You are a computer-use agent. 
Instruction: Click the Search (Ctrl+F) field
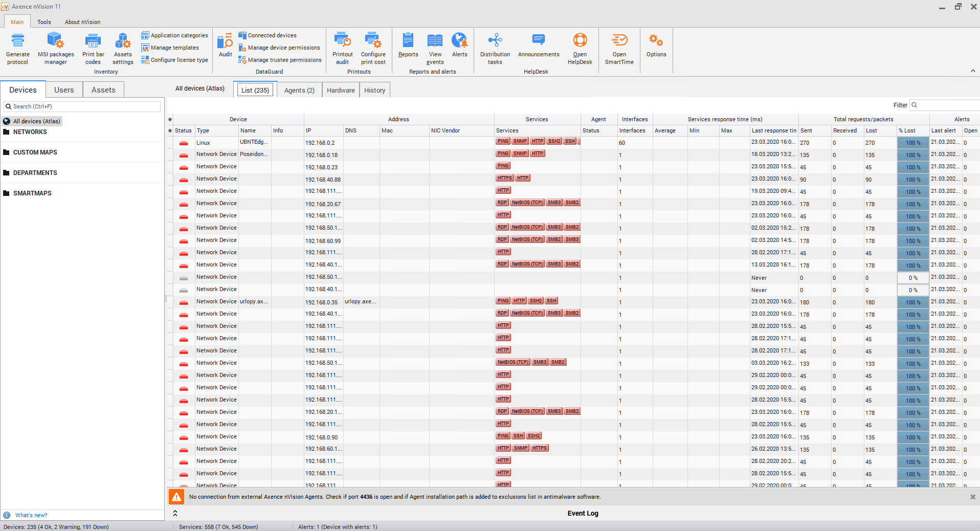coord(83,106)
